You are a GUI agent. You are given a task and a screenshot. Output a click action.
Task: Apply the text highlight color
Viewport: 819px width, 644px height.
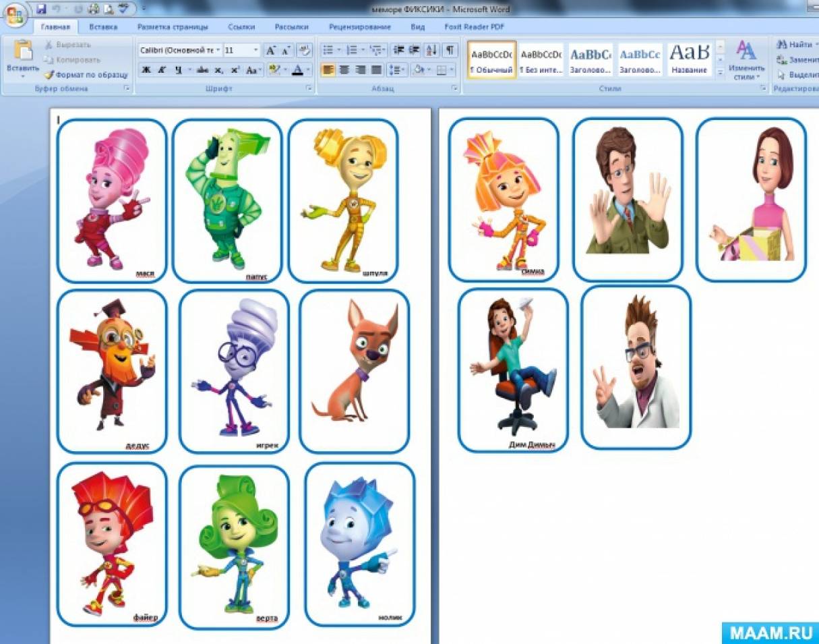coord(273,69)
